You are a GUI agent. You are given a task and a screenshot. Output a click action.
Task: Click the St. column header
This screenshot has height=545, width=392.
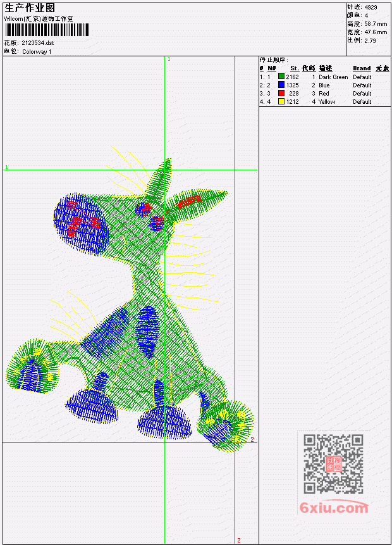295,68
